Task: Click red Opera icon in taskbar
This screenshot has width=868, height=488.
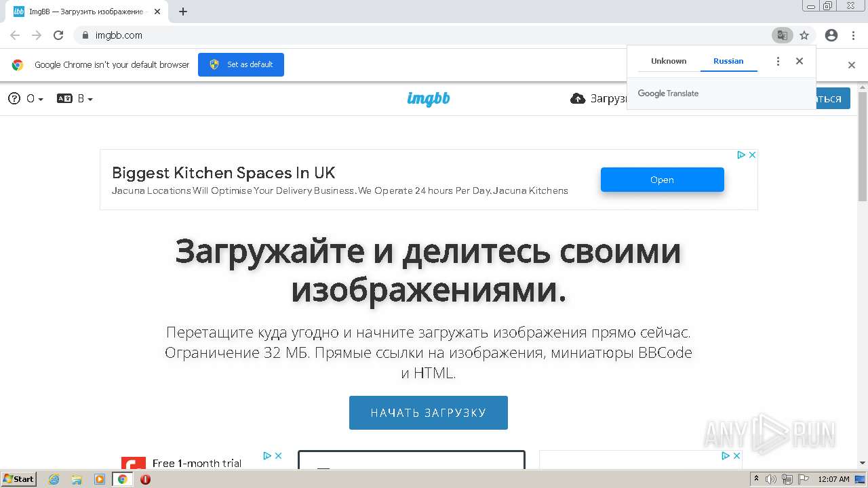Action: [145, 479]
